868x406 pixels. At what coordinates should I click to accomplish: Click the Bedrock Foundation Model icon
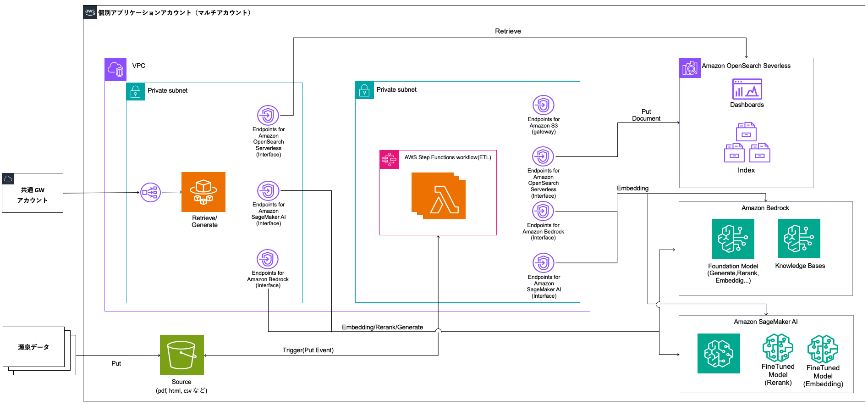tap(732, 239)
